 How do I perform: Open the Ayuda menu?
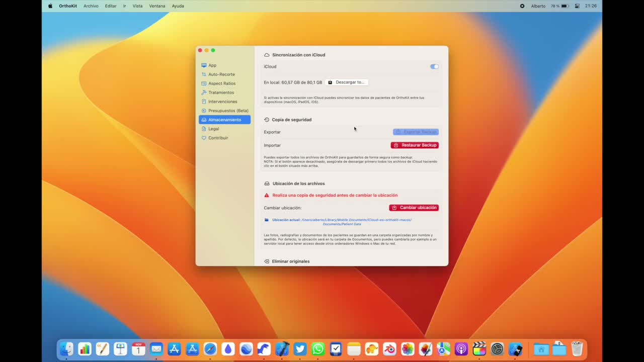(x=178, y=6)
